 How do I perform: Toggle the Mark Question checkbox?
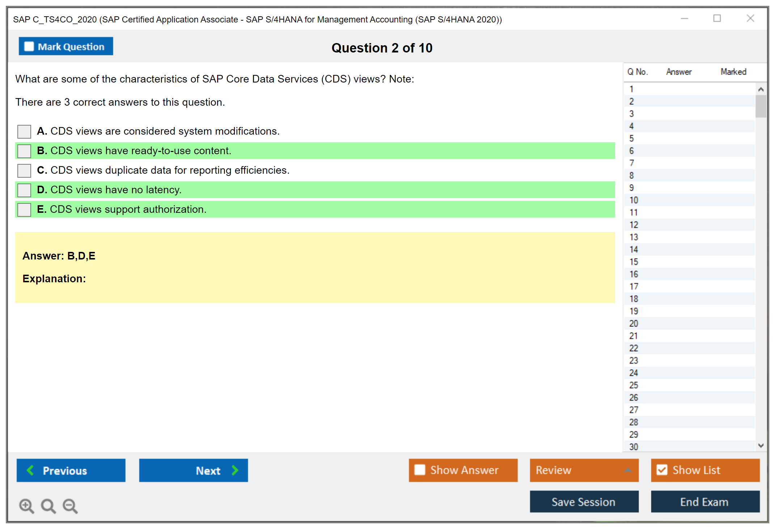point(29,46)
